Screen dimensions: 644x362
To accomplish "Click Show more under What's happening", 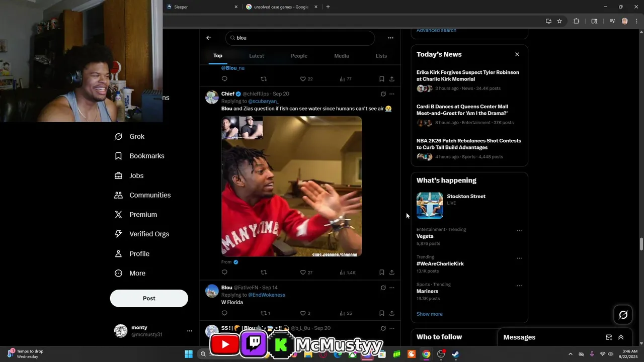I will point(430,314).
